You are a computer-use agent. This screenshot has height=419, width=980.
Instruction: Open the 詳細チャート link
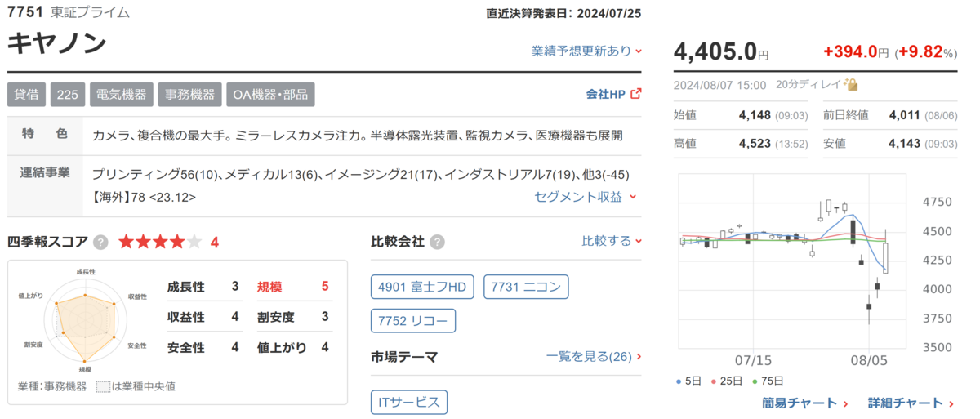pyautogui.click(x=911, y=403)
